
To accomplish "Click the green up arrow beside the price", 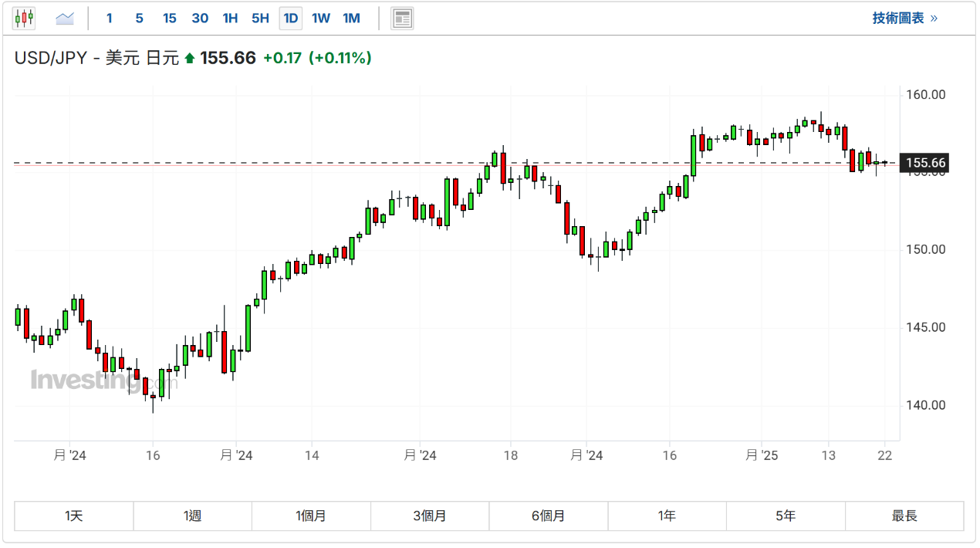I will 190,59.
